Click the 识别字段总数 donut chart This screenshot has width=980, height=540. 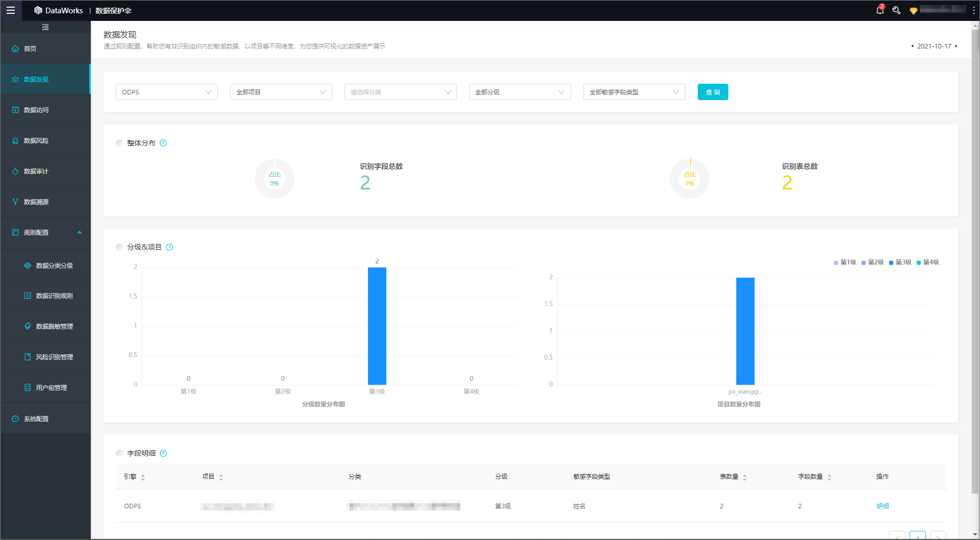coord(275,179)
